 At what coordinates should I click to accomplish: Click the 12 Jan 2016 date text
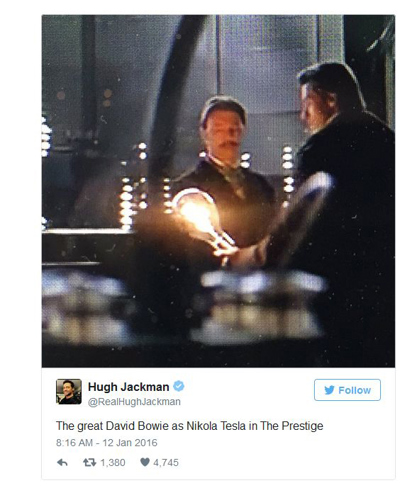[x=130, y=443]
